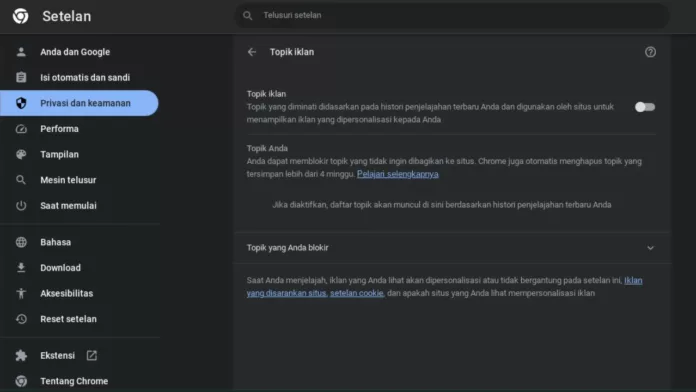Open the help question mark icon
Screen dimensions: 696x392
click(650, 52)
